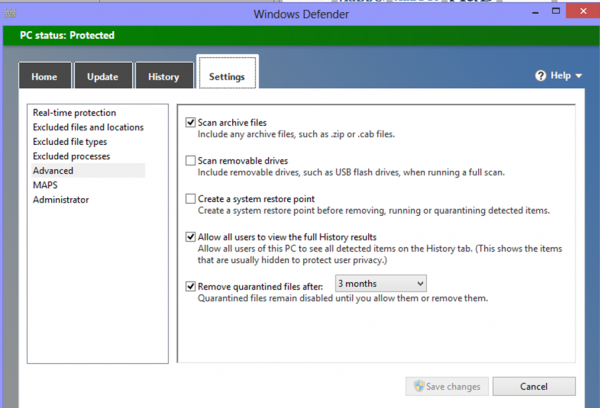
Task: Click restore point 'before removing' description text
Action: click(373, 211)
